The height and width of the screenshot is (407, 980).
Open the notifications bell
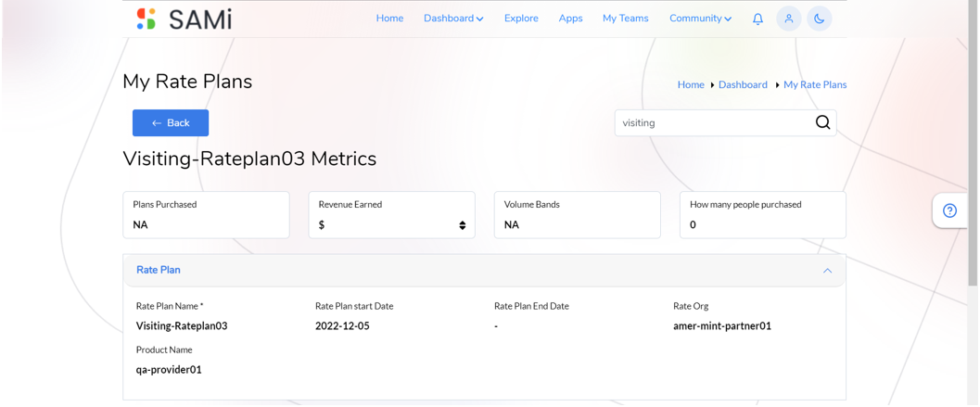757,19
